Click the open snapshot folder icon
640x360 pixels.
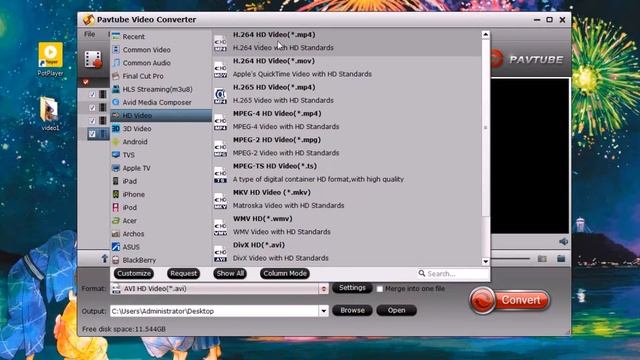[561, 259]
